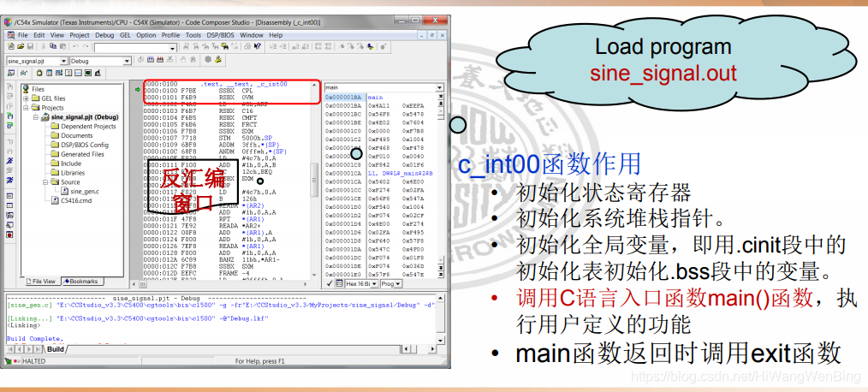Click the Rebuild All toolbar icon
The image size is (868, 392).
click(x=160, y=60)
